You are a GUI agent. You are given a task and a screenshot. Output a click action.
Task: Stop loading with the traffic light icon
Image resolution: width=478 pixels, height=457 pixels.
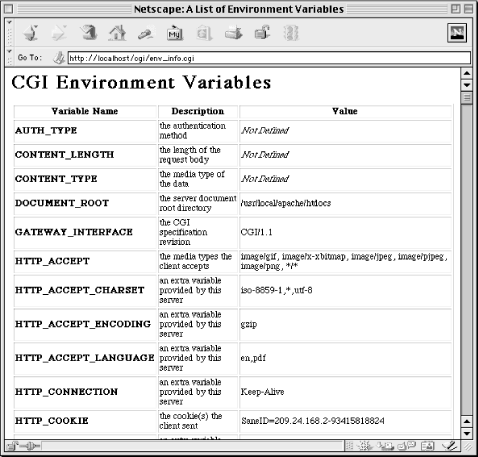(x=291, y=33)
